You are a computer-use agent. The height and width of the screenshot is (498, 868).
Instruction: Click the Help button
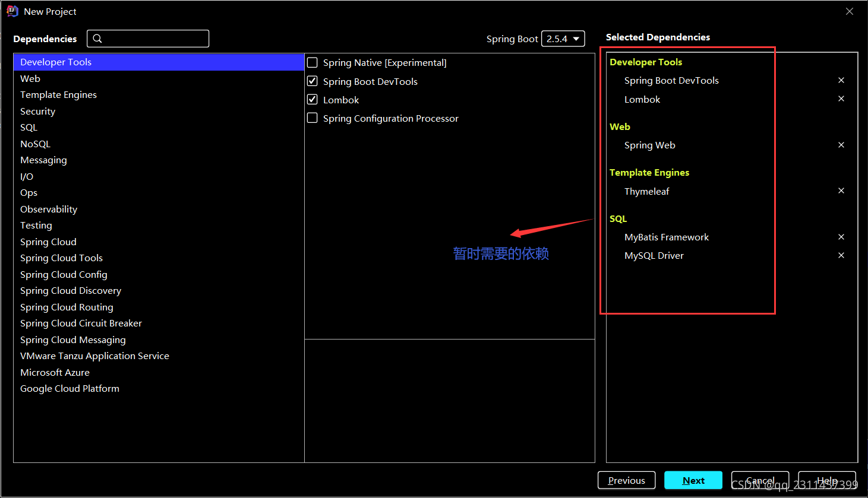[x=827, y=480]
